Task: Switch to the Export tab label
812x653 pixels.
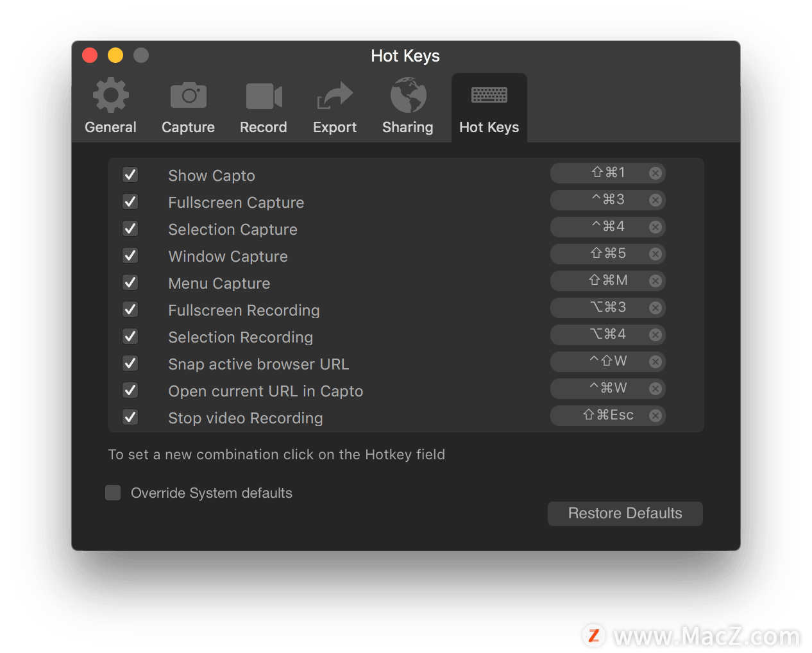Action: [x=335, y=128]
